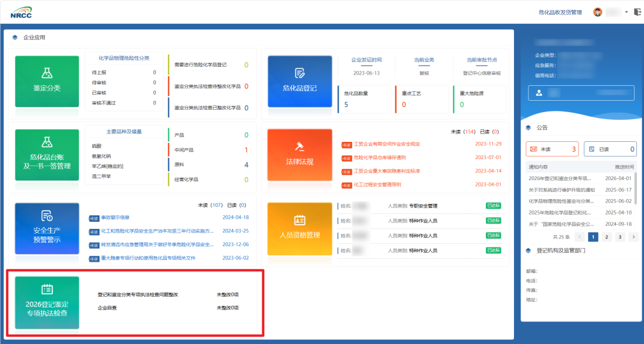Image resolution: width=644 pixels, height=344 pixels.
Task: Open the 法律法规 module tile
Action: pyautogui.click(x=300, y=155)
